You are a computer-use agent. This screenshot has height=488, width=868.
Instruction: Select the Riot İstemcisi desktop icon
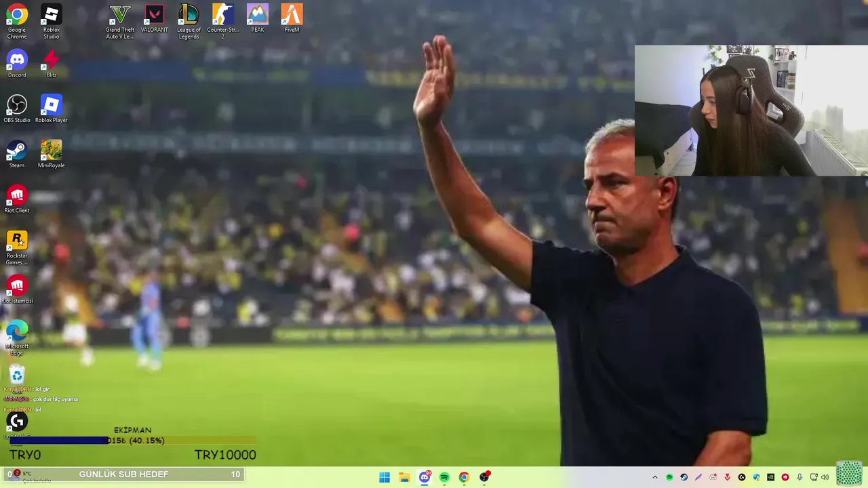coord(17,290)
